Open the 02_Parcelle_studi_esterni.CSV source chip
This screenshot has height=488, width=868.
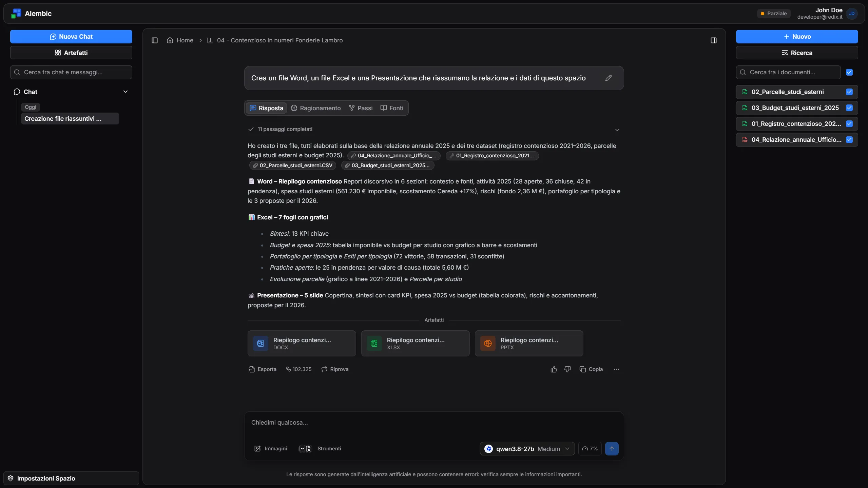(293, 165)
